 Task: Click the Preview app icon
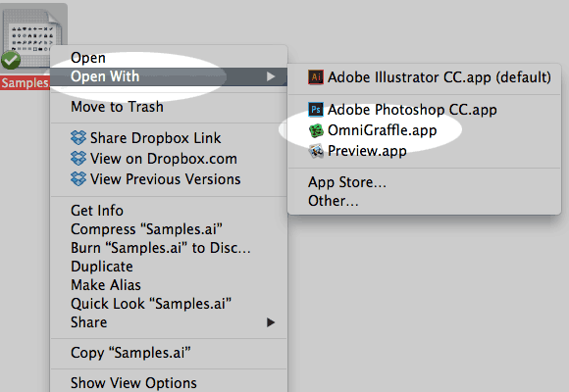[316, 151]
